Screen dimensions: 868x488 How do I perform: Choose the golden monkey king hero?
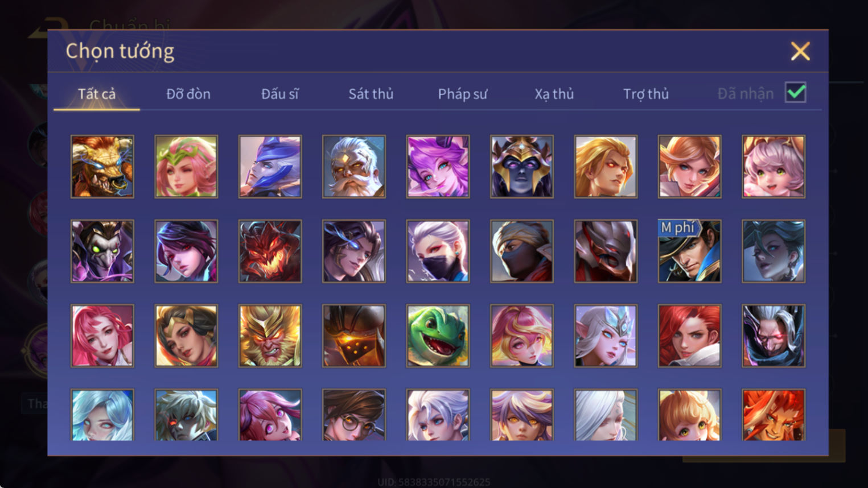[x=270, y=336]
